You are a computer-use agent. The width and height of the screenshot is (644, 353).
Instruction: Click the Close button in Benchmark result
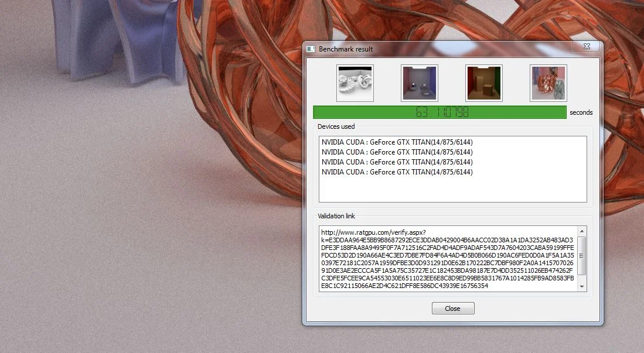pyautogui.click(x=453, y=309)
